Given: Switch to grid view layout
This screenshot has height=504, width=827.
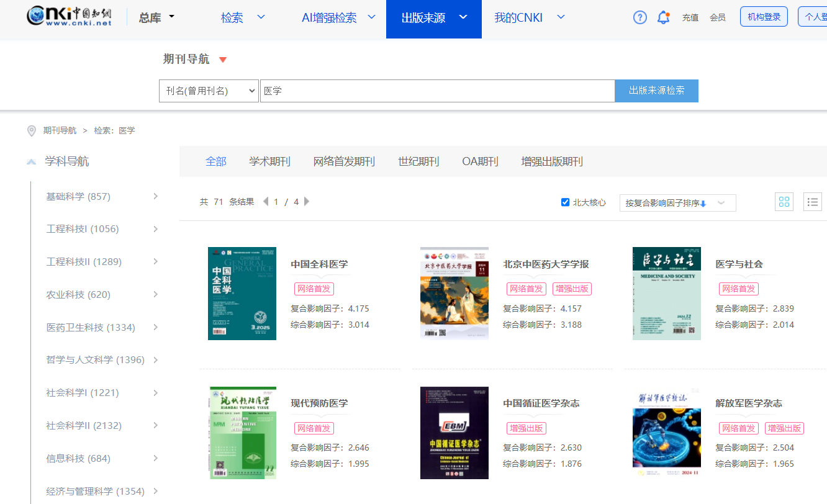Looking at the screenshot, I should pos(784,202).
